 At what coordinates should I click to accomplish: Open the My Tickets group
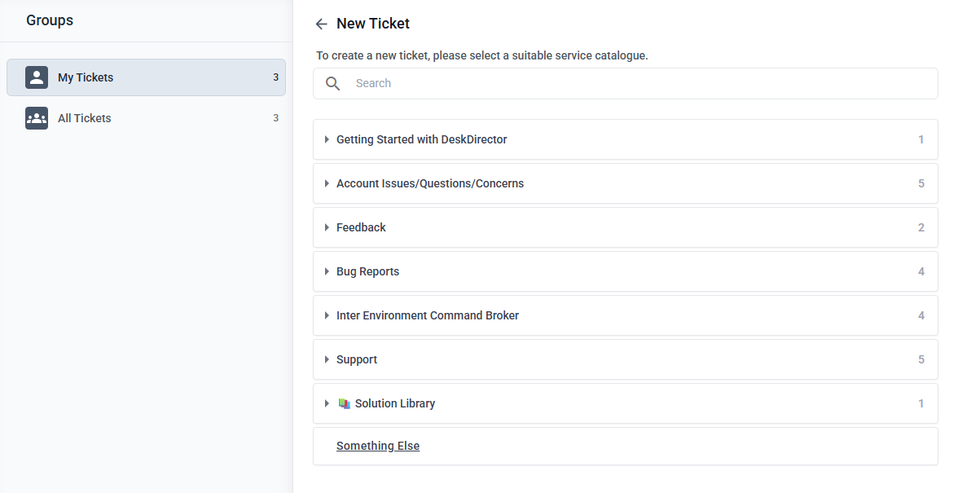tap(86, 77)
